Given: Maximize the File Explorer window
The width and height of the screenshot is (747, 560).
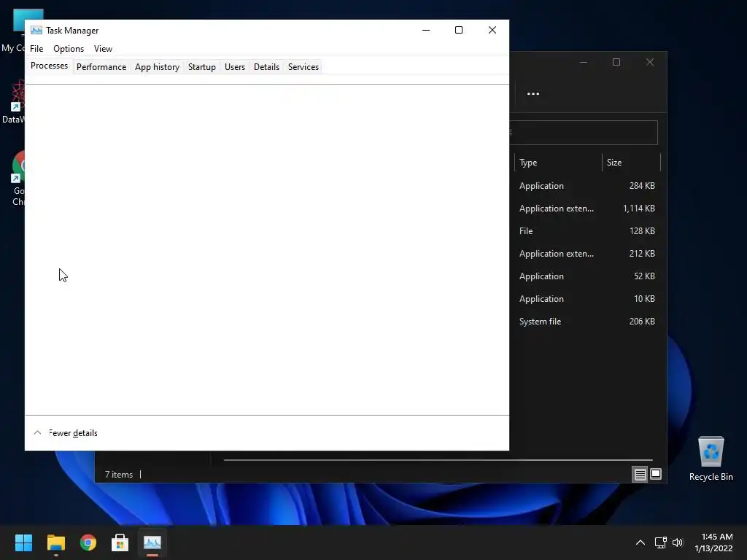Looking at the screenshot, I should (616, 63).
